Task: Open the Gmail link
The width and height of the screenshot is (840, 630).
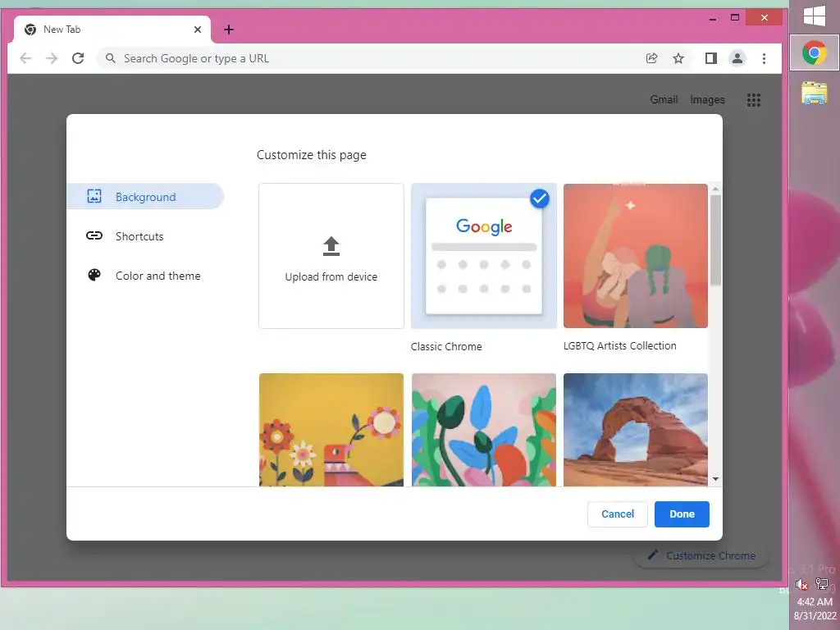Action: [664, 99]
